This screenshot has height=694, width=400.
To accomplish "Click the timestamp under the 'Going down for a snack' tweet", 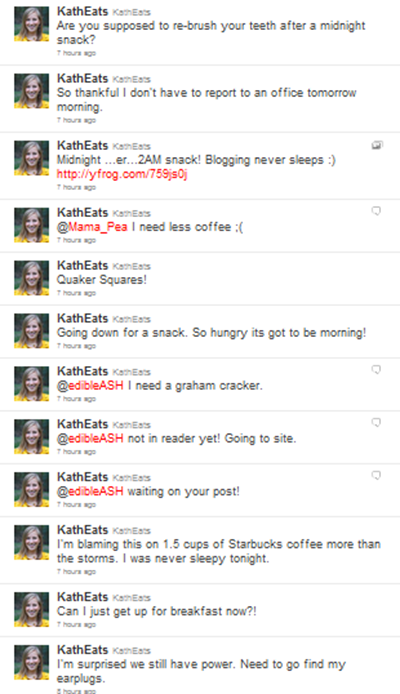I will [x=76, y=346].
